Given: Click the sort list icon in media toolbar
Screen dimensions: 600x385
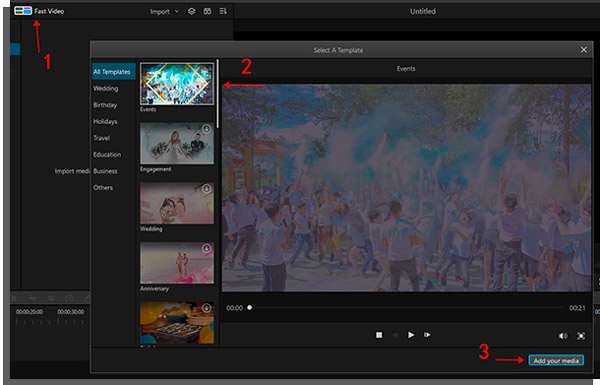Looking at the screenshot, I should [x=223, y=11].
